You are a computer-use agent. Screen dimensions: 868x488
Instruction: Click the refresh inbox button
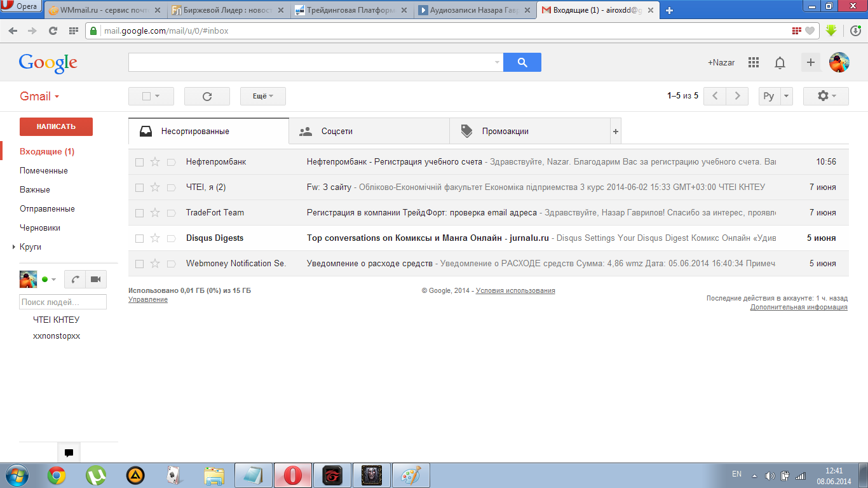[x=207, y=97]
